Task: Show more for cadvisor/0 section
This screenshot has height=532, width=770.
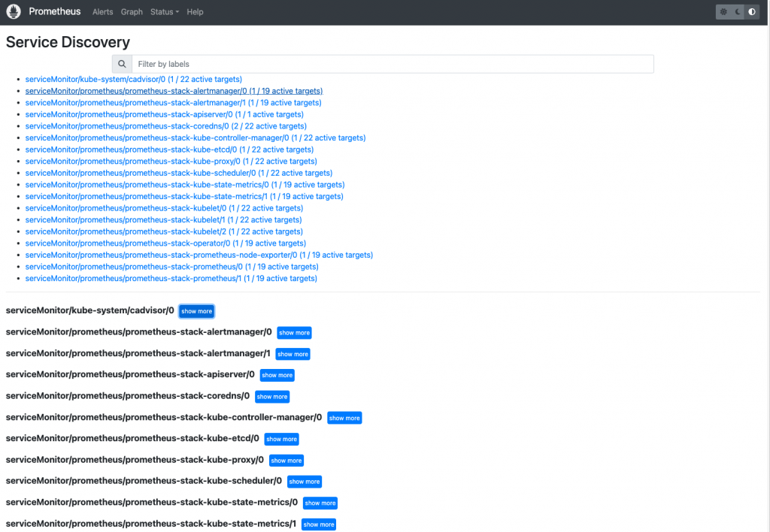Action: click(x=196, y=311)
